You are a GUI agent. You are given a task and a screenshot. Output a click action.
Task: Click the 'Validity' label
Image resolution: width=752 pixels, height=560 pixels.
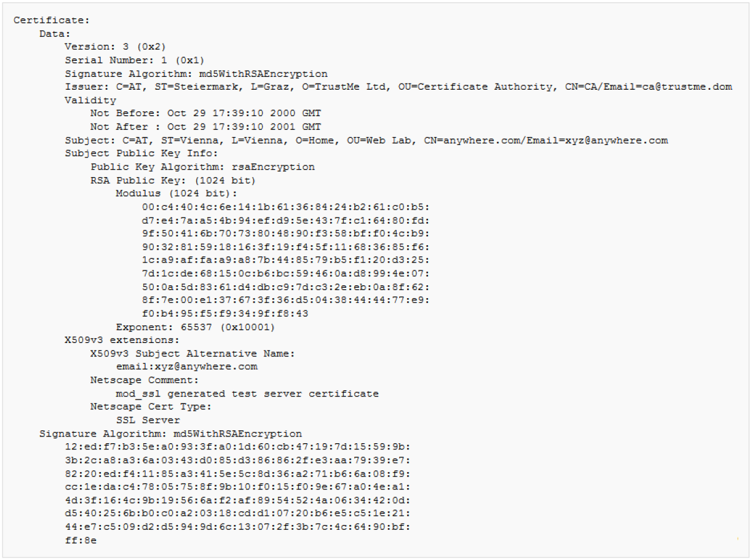(x=90, y=100)
